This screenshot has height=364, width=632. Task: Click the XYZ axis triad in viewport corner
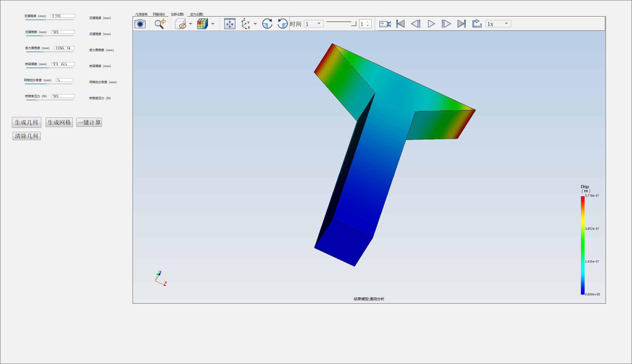161,278
